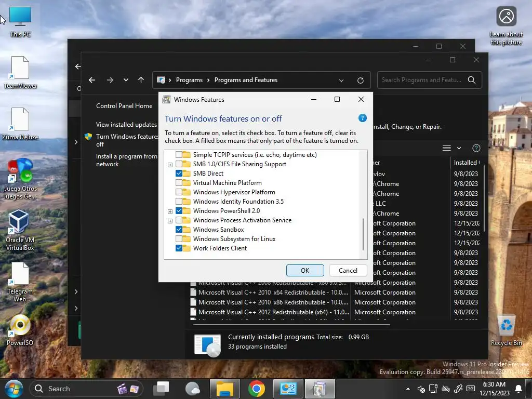Click Turn Windows features on or off link
Screen dimensions: 532x399
(x=127, y=140)
